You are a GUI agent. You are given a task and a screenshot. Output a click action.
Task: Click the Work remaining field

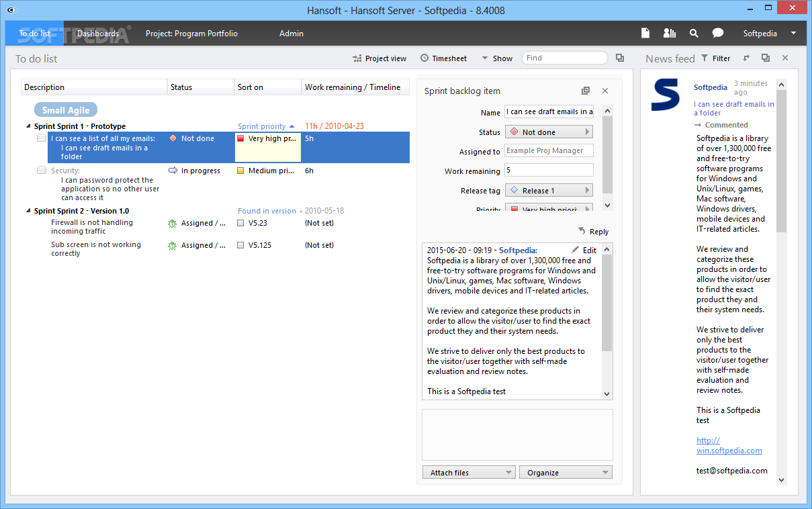pos(549,171)
